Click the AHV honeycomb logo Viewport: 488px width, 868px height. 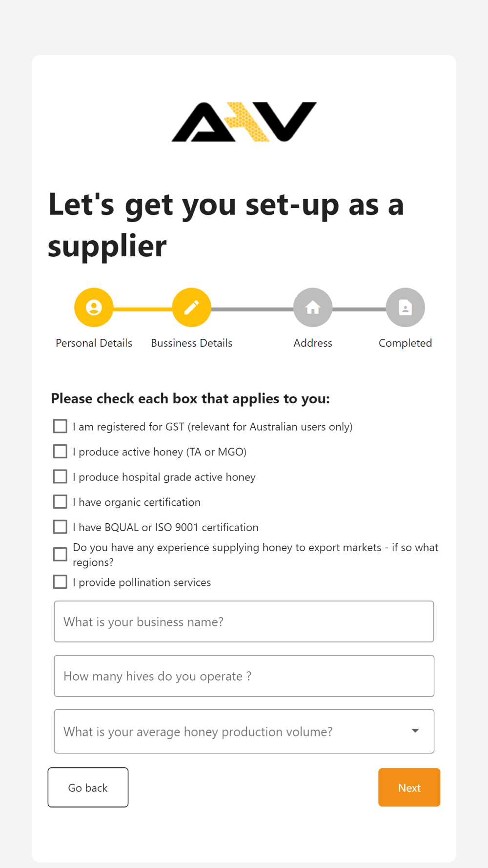(x=244, y=122)
